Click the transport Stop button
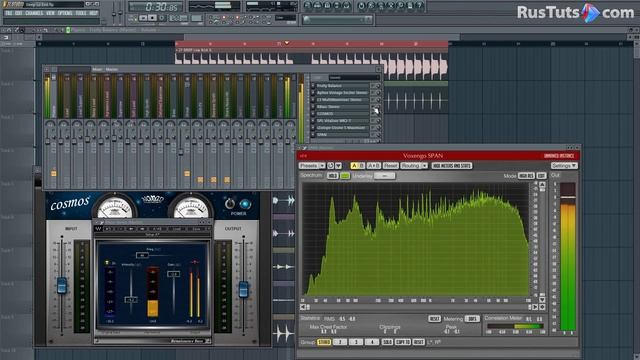 (152, 18)
